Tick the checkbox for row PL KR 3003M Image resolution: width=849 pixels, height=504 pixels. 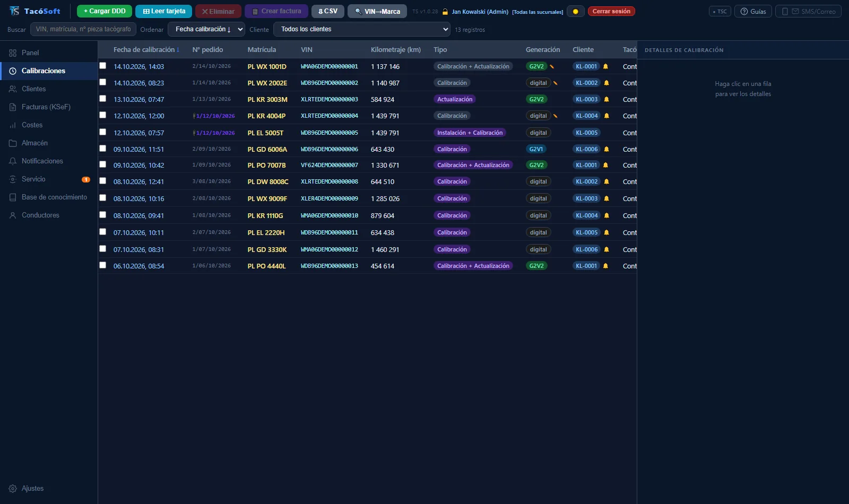coord(103,99)
